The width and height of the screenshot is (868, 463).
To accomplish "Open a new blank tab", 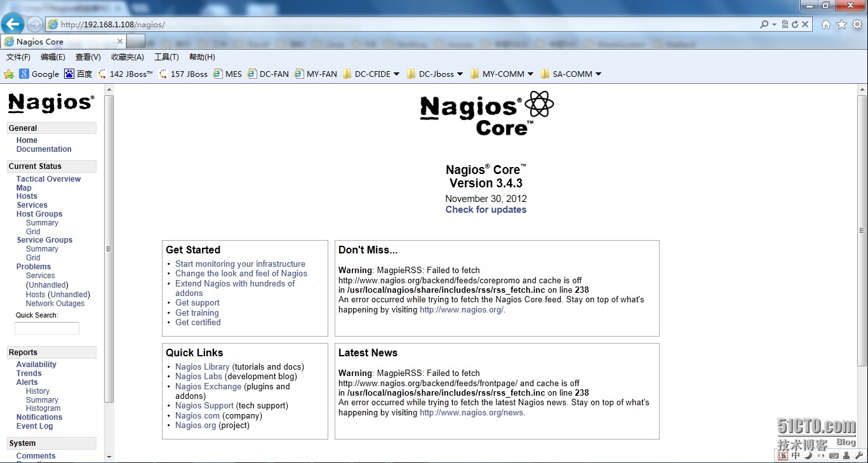I will 136,41.
